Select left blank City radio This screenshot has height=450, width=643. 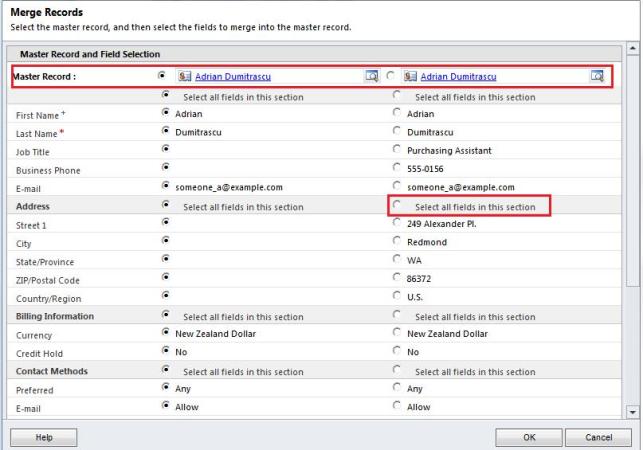165,240
